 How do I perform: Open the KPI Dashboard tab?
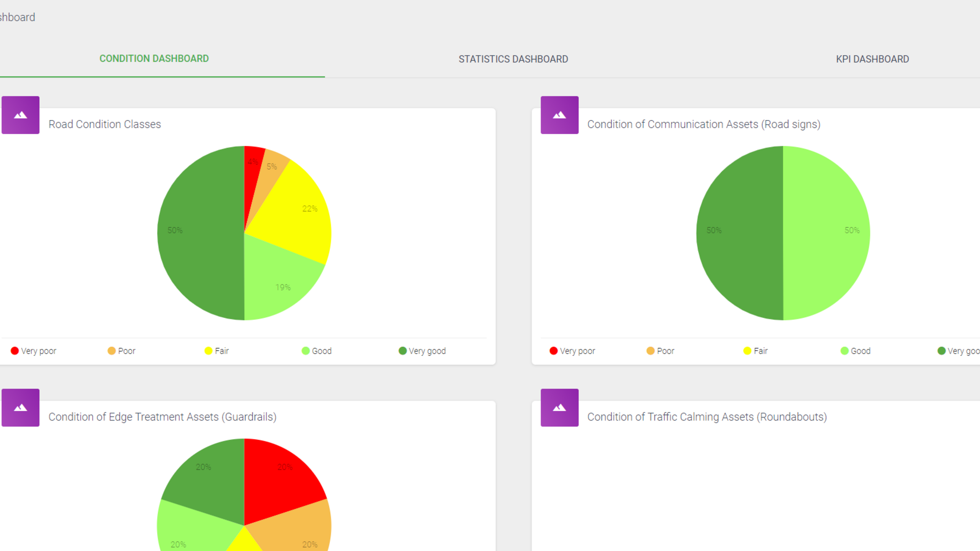872,59
